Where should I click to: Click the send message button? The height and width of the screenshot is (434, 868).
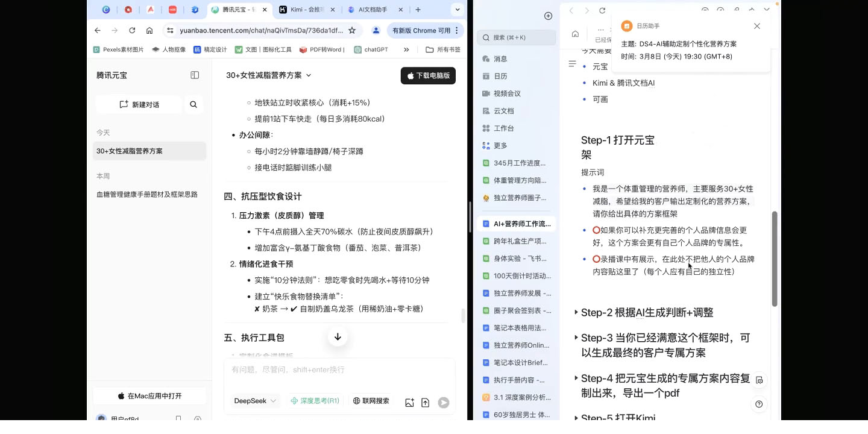pyautogui.click(x=444, y=403)
